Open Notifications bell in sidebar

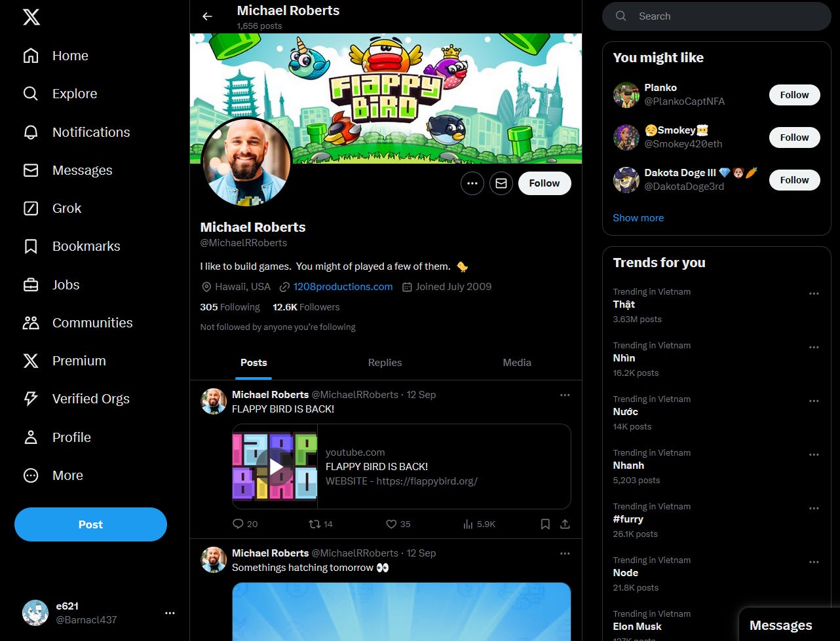(76, 132)
